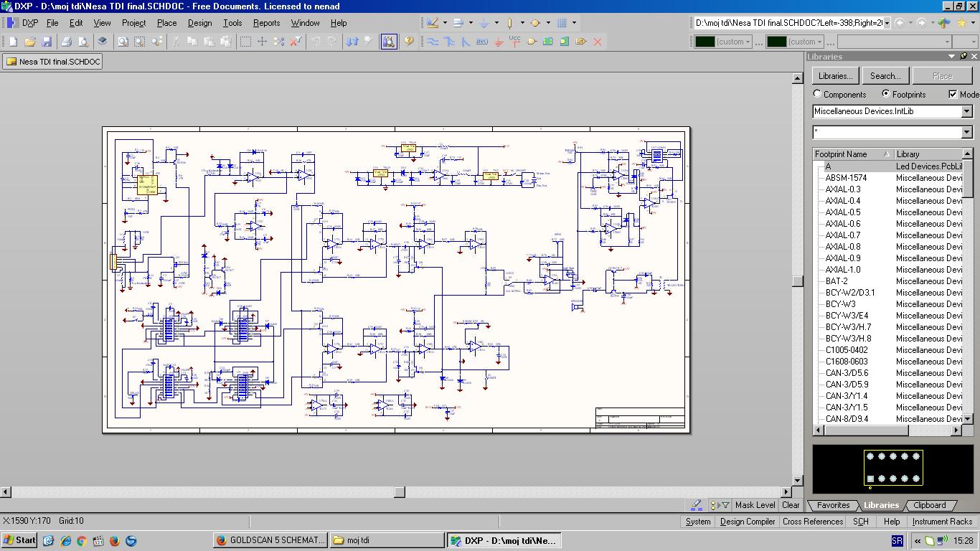980x551 pixels.
Task: Expand the Miscellaneous Devices.IntLib library dropdown
Action: click(966, 111)
